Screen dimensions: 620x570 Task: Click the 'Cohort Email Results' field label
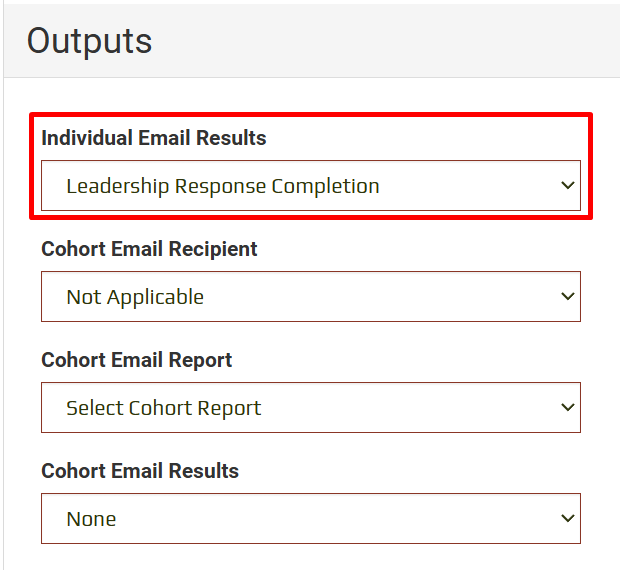coord(140,471)
